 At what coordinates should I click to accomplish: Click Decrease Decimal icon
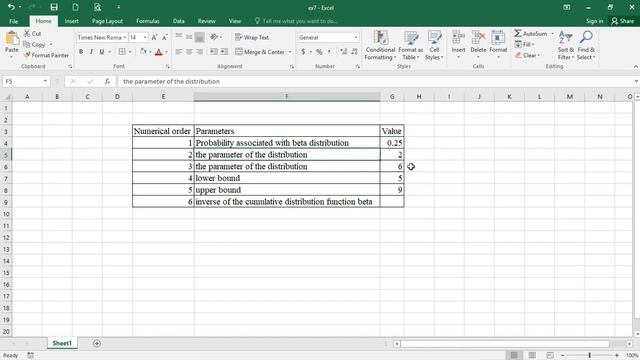pos(354,51)
